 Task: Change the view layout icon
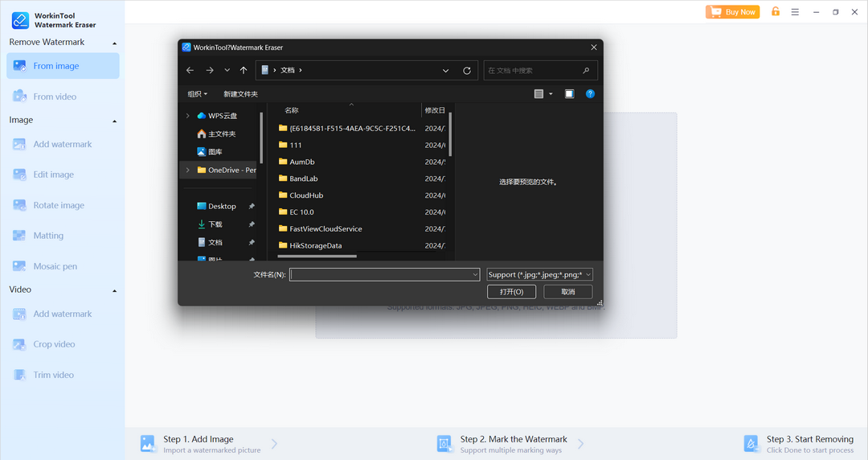click(x=538, y=94)
